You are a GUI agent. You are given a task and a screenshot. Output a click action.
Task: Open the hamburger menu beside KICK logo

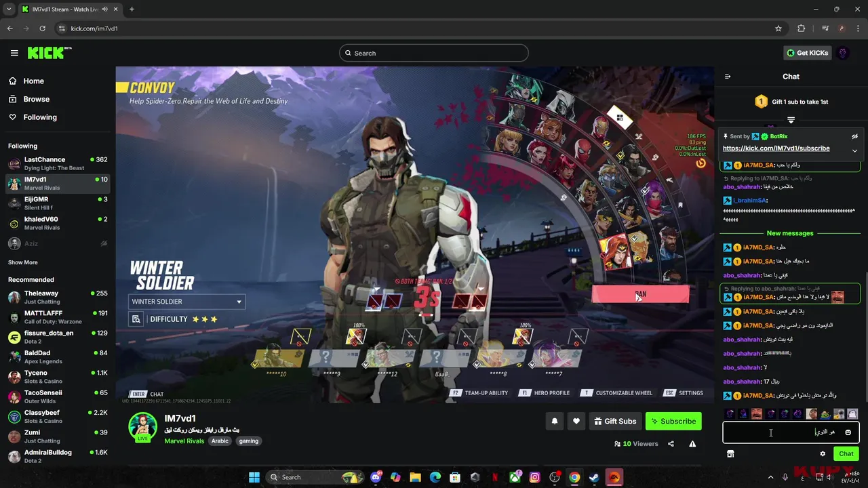coord(14,53)
